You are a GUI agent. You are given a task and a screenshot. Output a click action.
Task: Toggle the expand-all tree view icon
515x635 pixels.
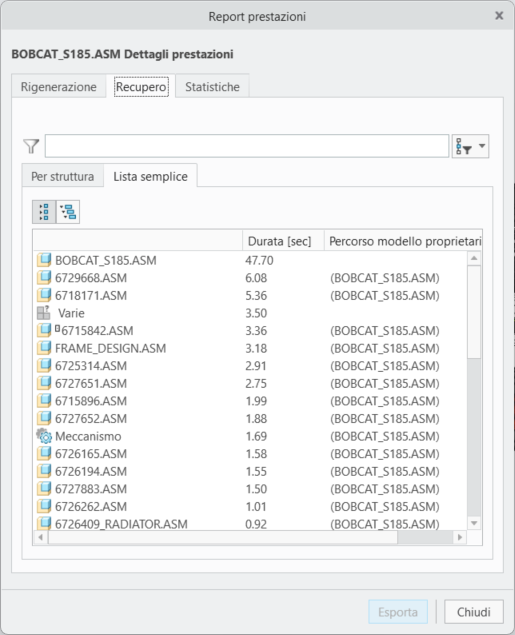44,212
